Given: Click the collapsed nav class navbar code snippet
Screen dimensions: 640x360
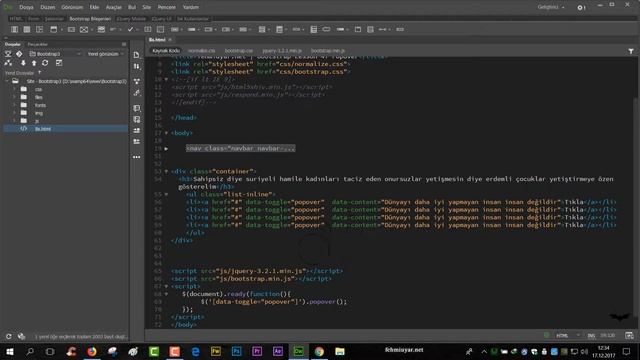Looking at the screenshot, I should [x=240, y=149].
